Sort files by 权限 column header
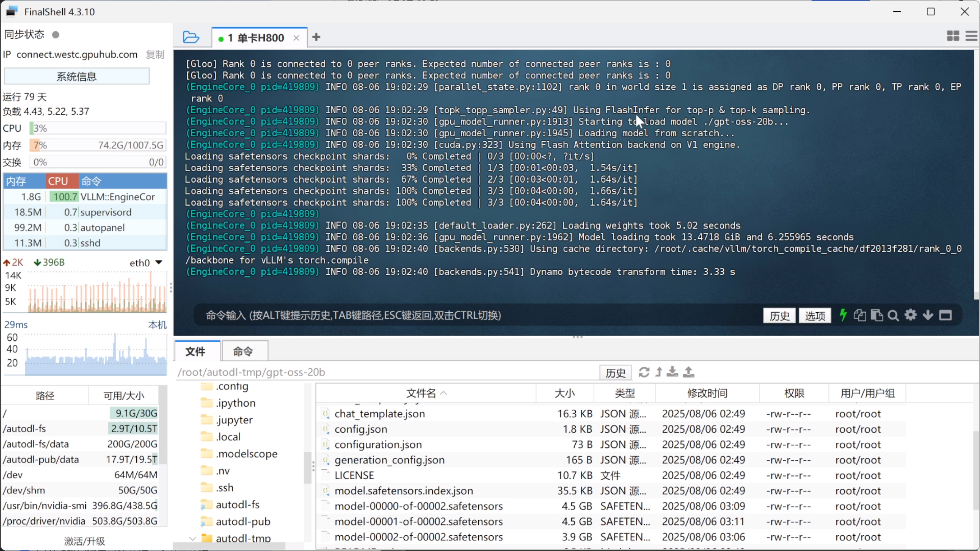 click(794, 393)
